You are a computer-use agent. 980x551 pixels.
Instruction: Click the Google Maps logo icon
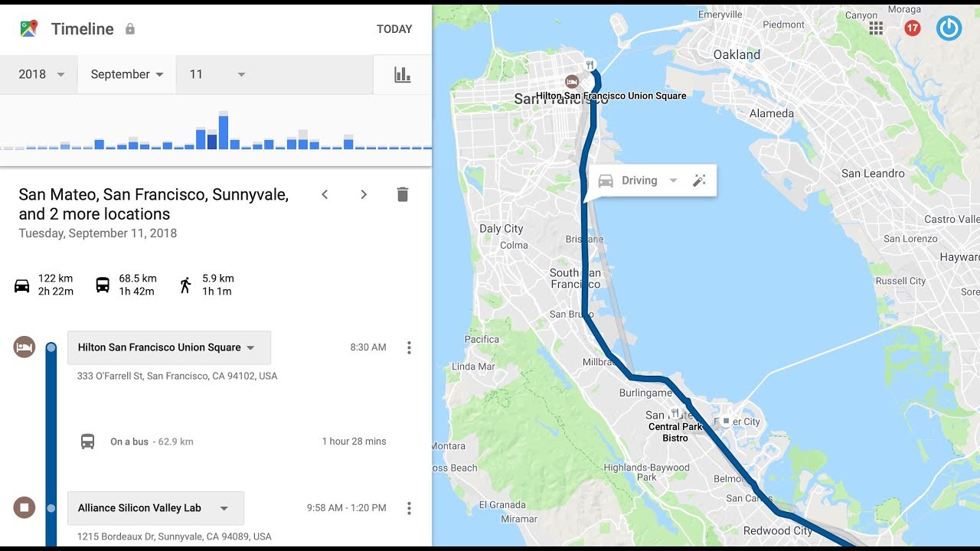click(x=29, y=29)
